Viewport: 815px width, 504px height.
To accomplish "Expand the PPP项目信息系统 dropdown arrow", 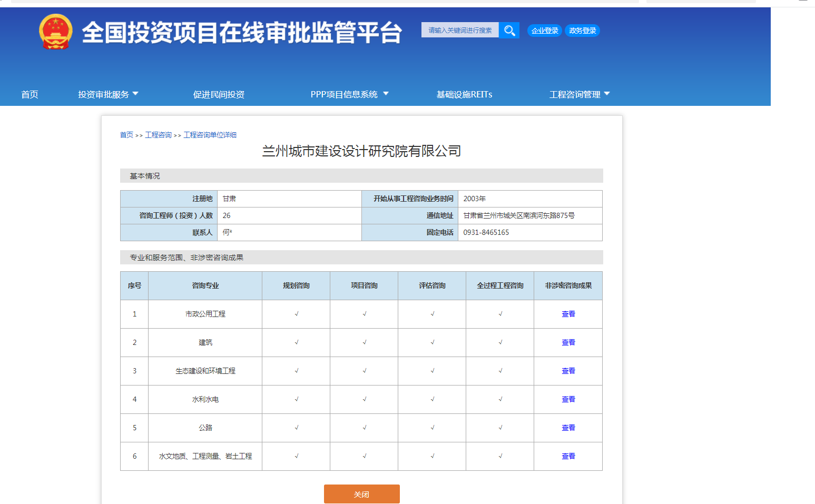I will [386, 94].
